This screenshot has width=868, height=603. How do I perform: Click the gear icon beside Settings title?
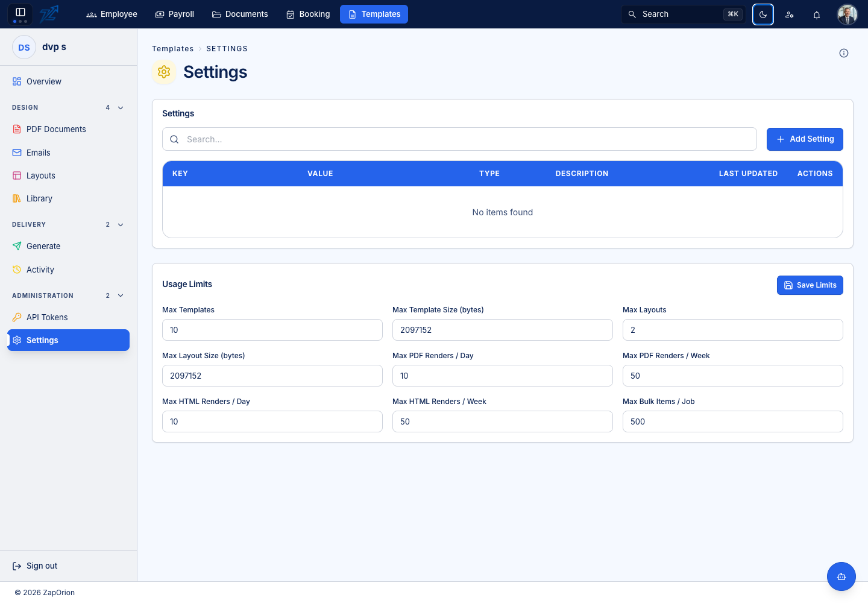[x=164, y=72]
